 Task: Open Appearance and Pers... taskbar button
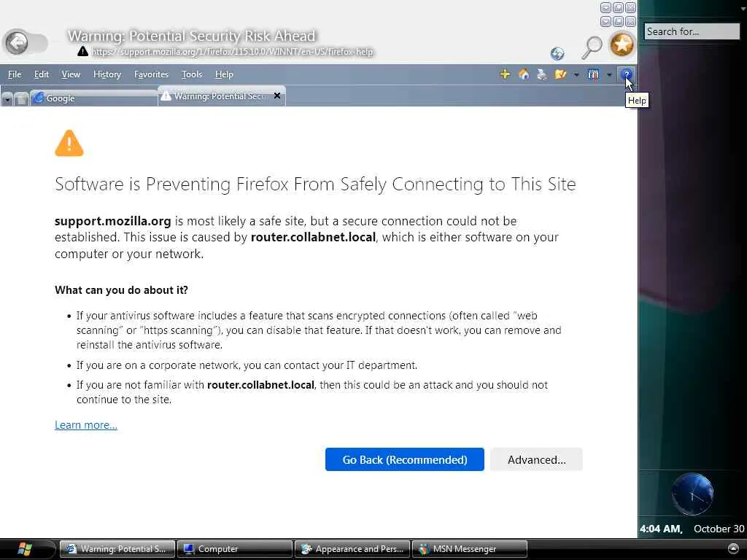coord(352,548)
